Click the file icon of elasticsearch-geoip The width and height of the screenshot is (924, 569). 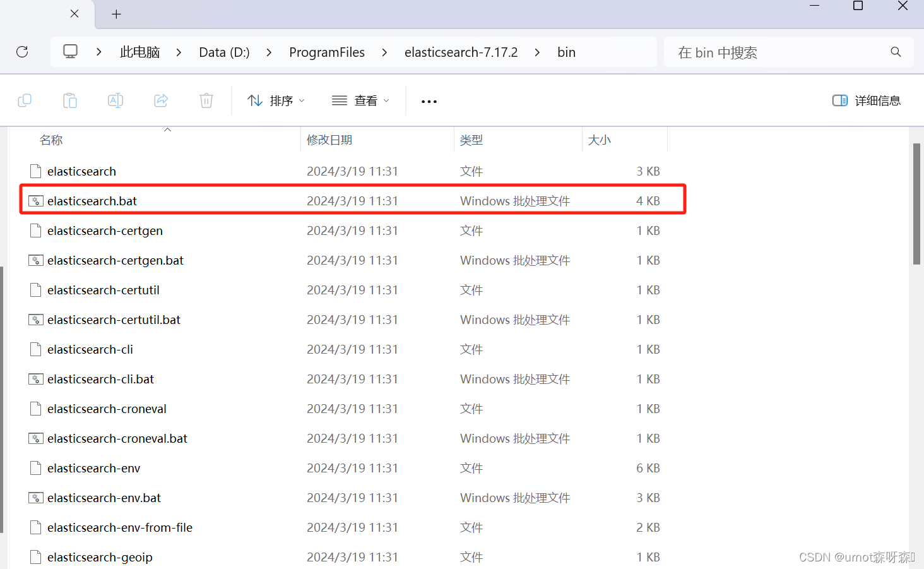tap(36, 557)
